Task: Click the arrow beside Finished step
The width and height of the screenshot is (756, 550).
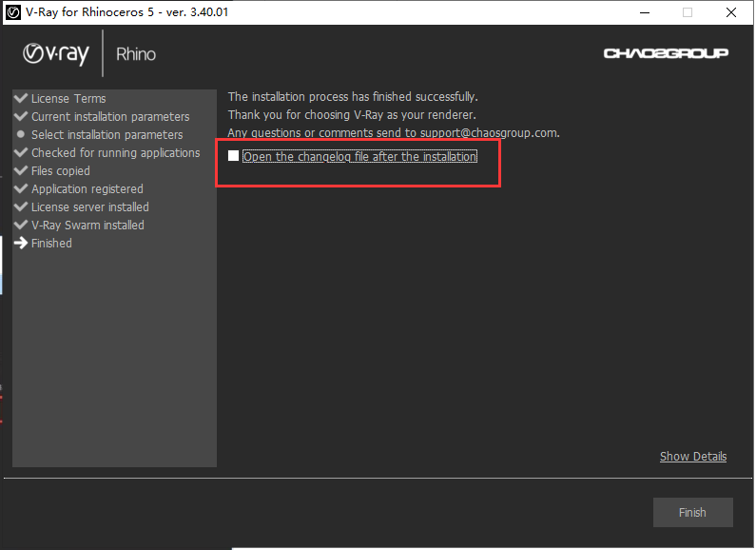Action: click(21, 243)
